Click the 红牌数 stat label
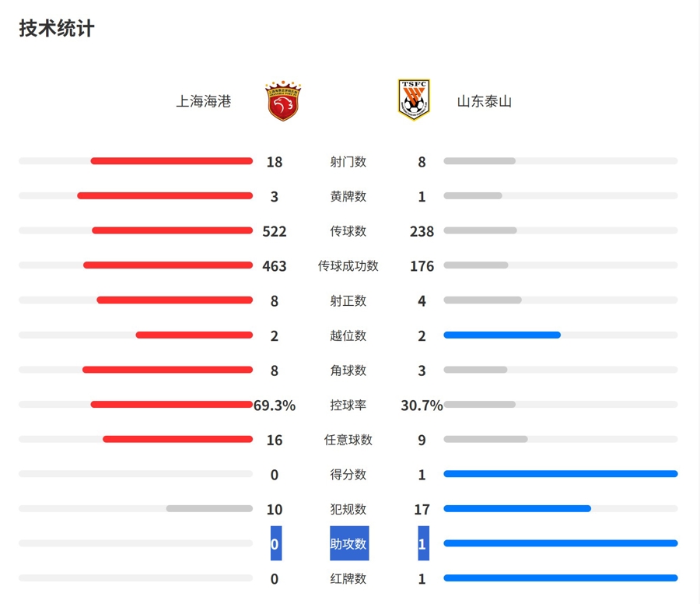The height and width of the screenshot is (604, 700). (348, 578)
